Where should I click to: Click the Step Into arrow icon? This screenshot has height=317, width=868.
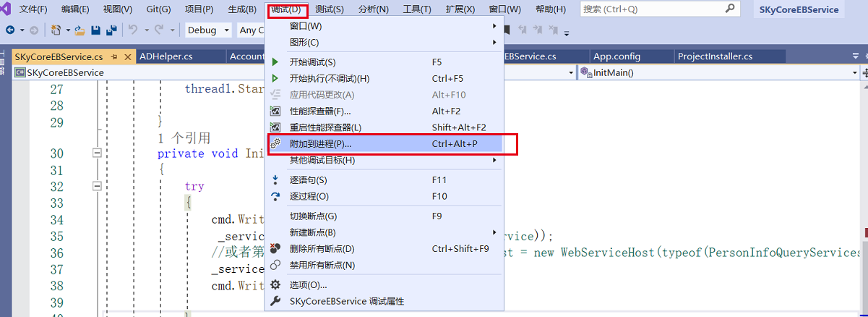pyautogui.click(x=275, y=179)
